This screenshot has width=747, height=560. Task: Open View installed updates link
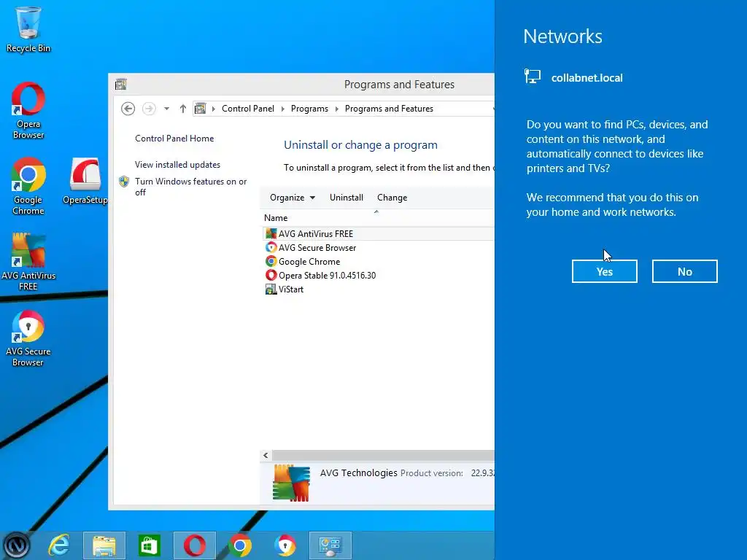point(177,165)
